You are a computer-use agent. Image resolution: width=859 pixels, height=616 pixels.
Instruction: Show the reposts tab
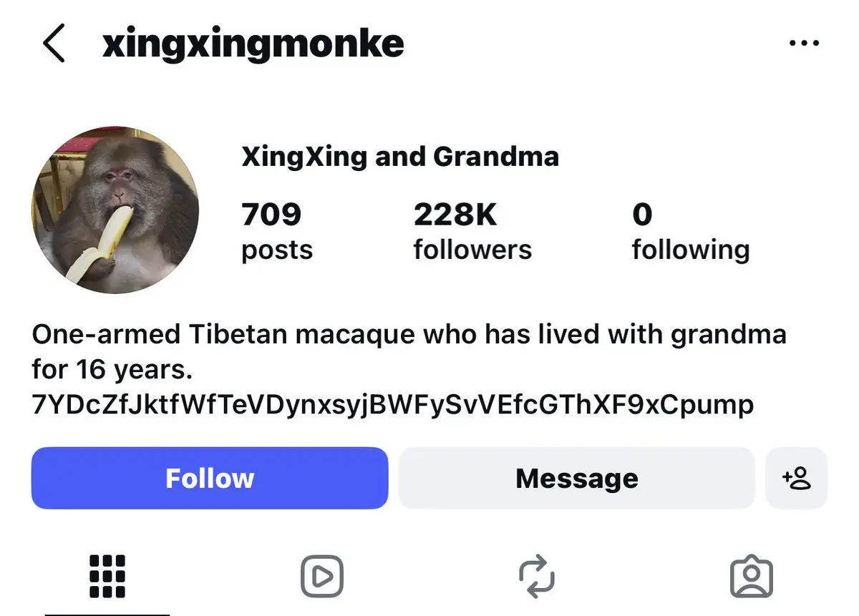(x=537, y=576)
